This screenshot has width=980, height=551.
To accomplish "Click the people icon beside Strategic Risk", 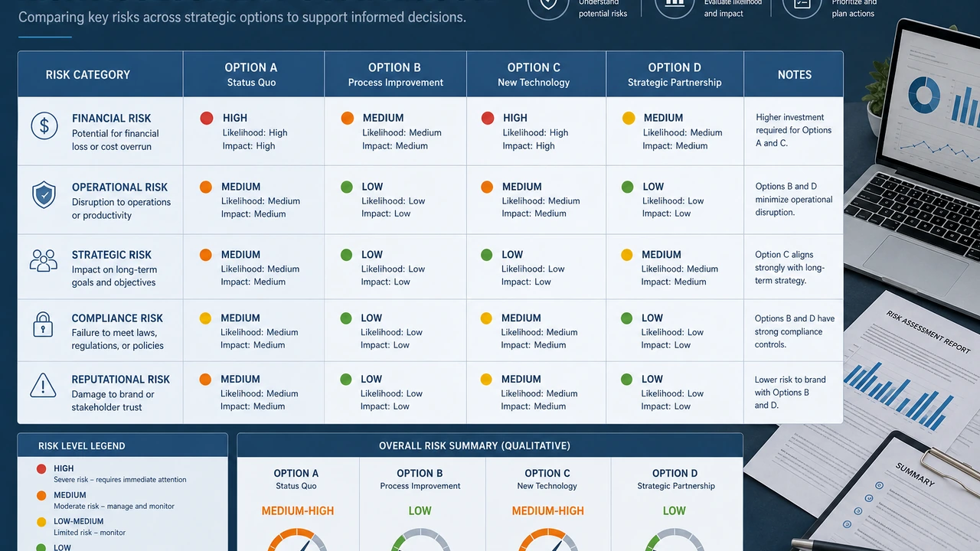I will [44, 261].
